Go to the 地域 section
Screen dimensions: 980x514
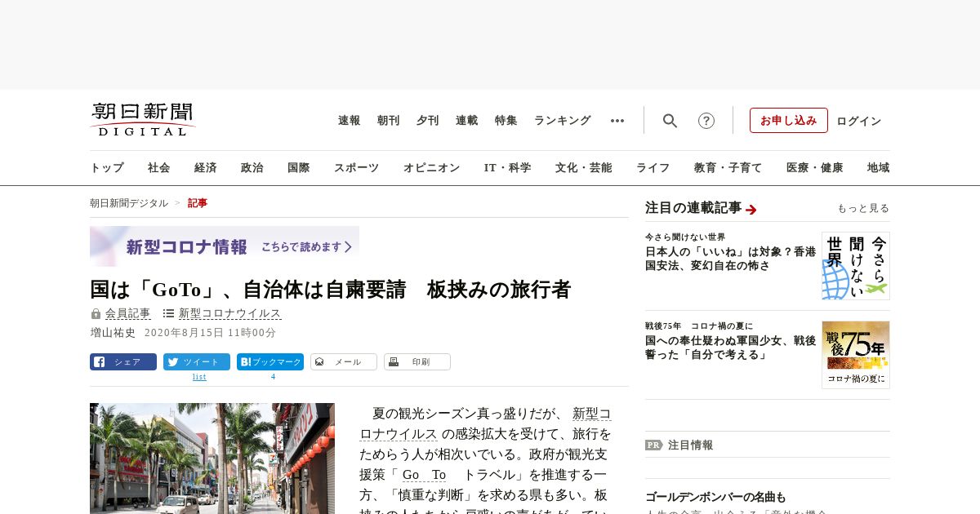879,168
